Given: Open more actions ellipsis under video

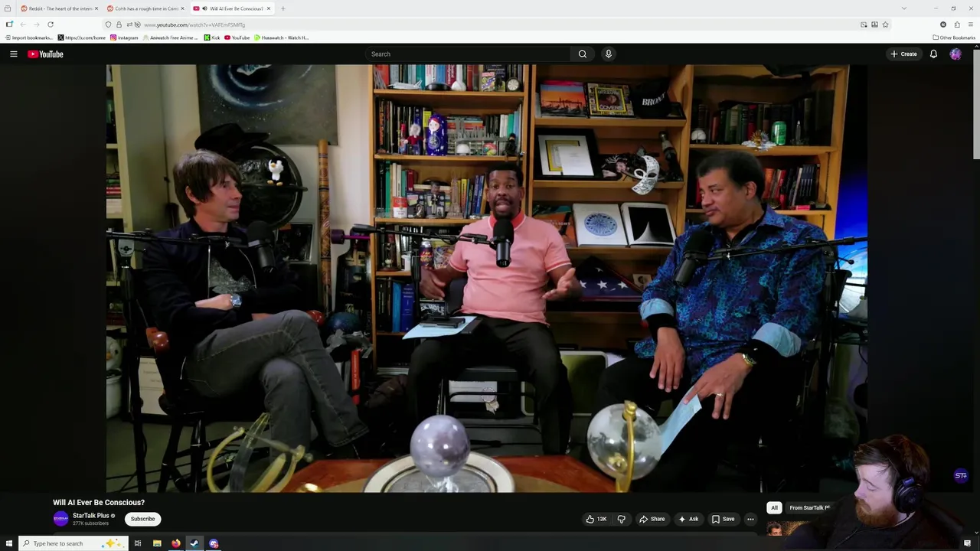Looking at the screenshot, I should [x=750, y=519].
